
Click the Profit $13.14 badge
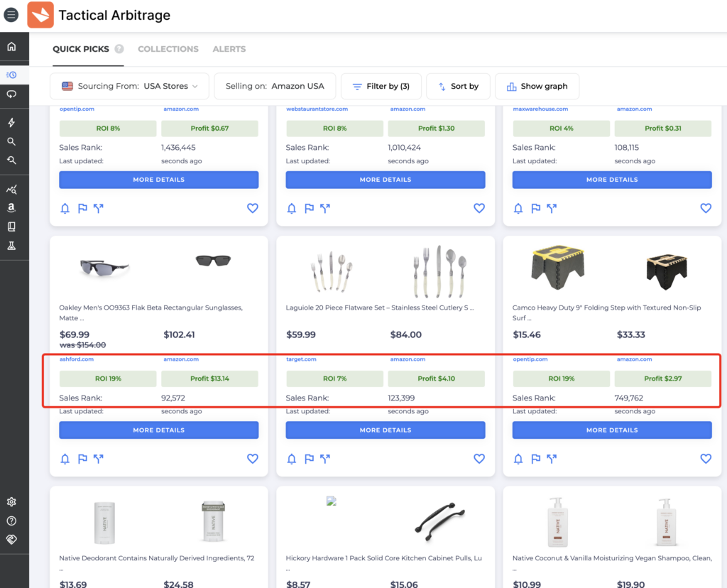click(209, 379)
